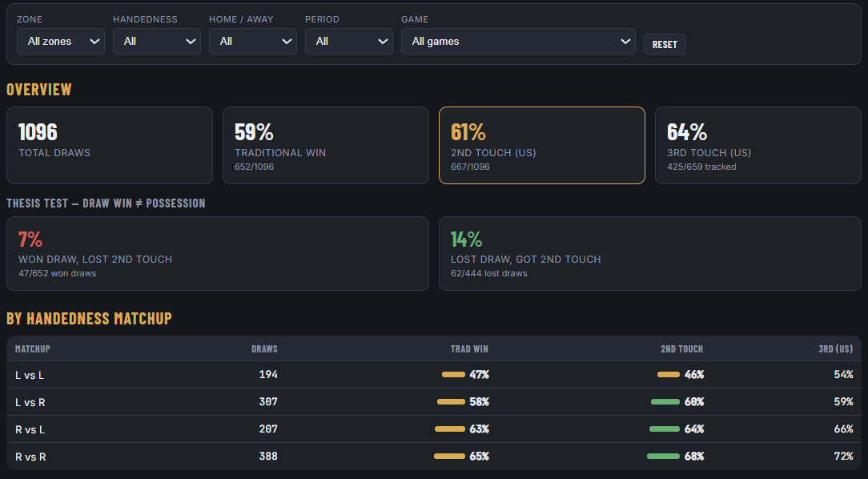The width and height of the screenshot is (868, 479).
Task: Select the R vs R matchup row
Action: point(434,457)
